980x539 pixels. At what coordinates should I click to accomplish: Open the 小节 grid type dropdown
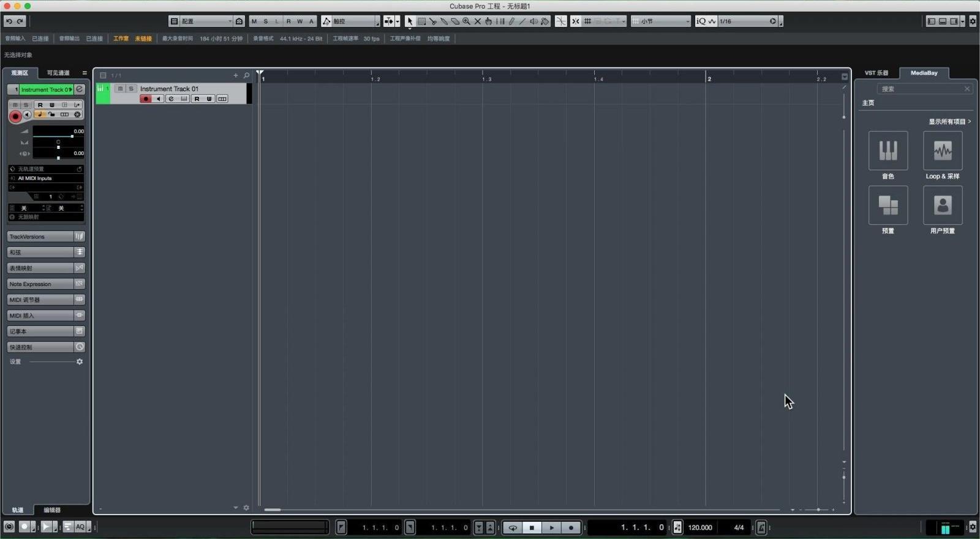(661, 21)
